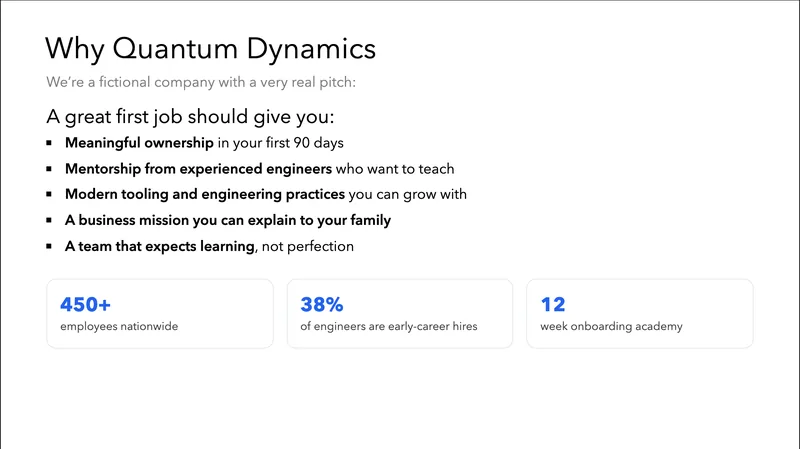Click the bullet marker before "A team that expects"

tap(50, 246)
